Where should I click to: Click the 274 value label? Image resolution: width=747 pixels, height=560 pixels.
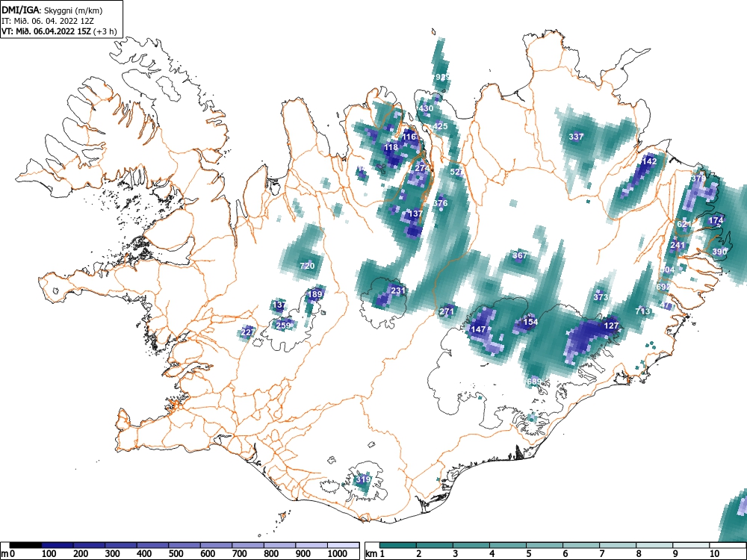pyautogui.click(x=422, y=168)
